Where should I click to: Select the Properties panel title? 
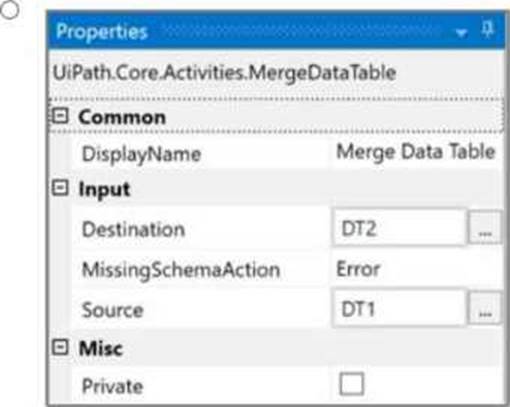pos(102,32)
